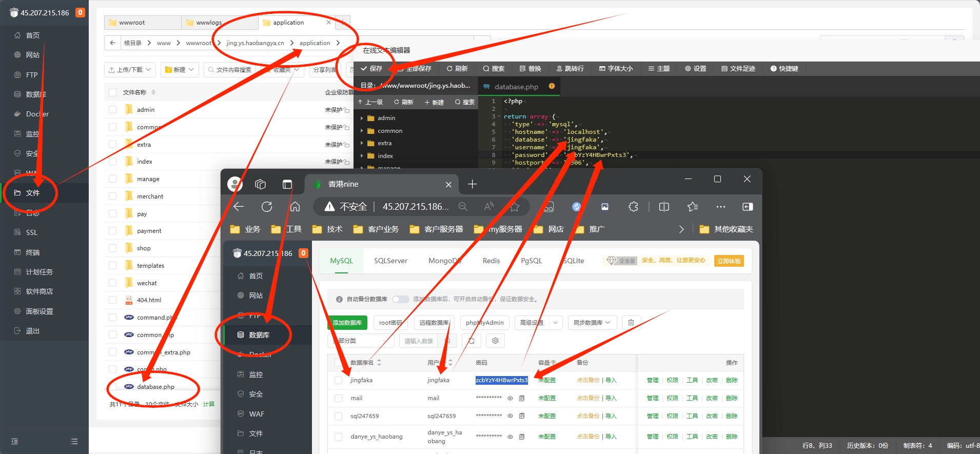Screen dimensions: 980x454
Task: Open the vertical tabs actions icon
Action: 287,184
